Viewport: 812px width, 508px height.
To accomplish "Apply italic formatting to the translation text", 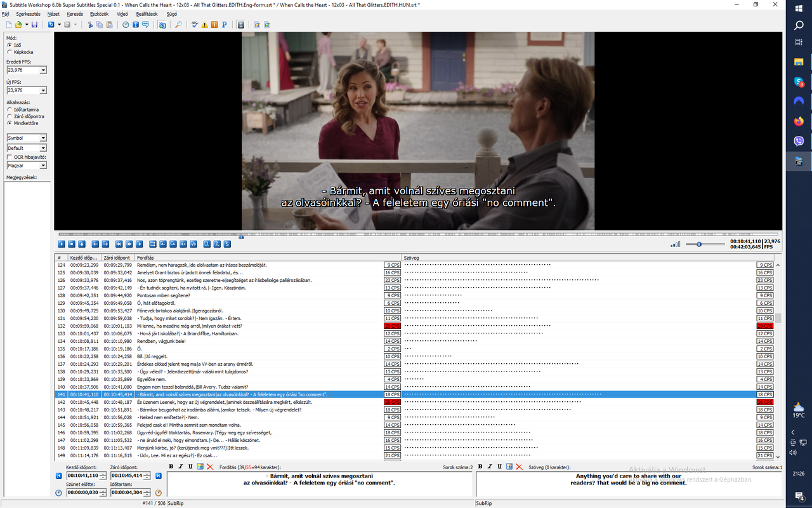I will coord(181,467).
